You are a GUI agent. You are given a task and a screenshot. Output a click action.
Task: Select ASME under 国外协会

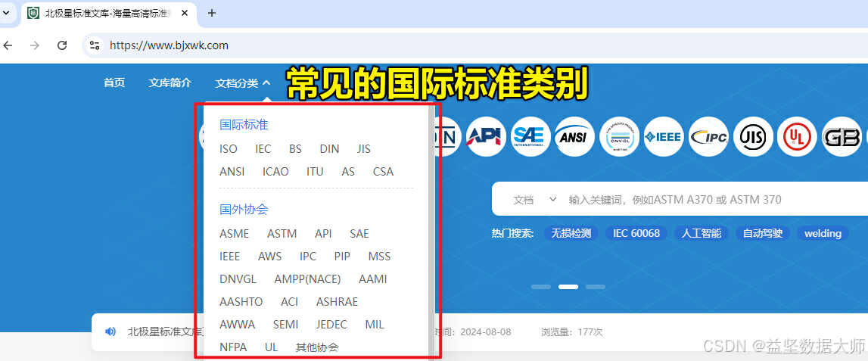click(234, 234)
